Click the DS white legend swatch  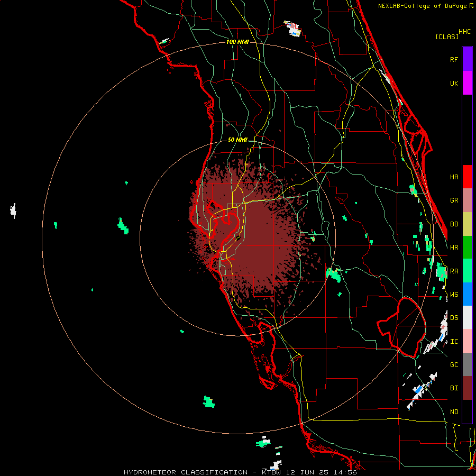(x=467, y=317)
